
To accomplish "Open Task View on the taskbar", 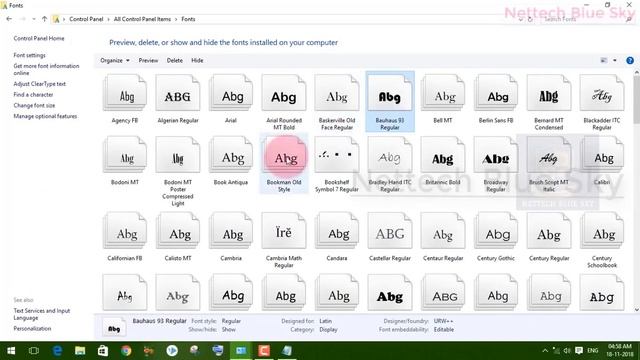I will pos(34,351).
